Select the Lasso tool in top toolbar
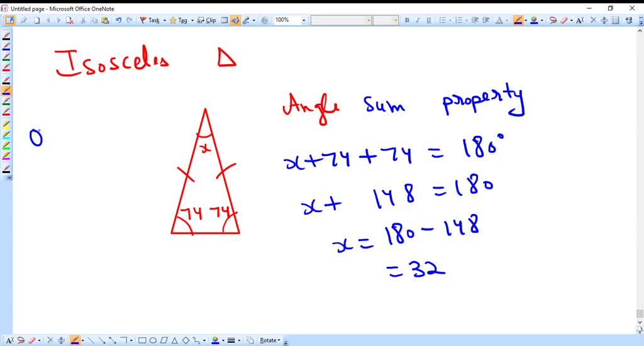Screen dimensions: 644x346 [553, 20]
